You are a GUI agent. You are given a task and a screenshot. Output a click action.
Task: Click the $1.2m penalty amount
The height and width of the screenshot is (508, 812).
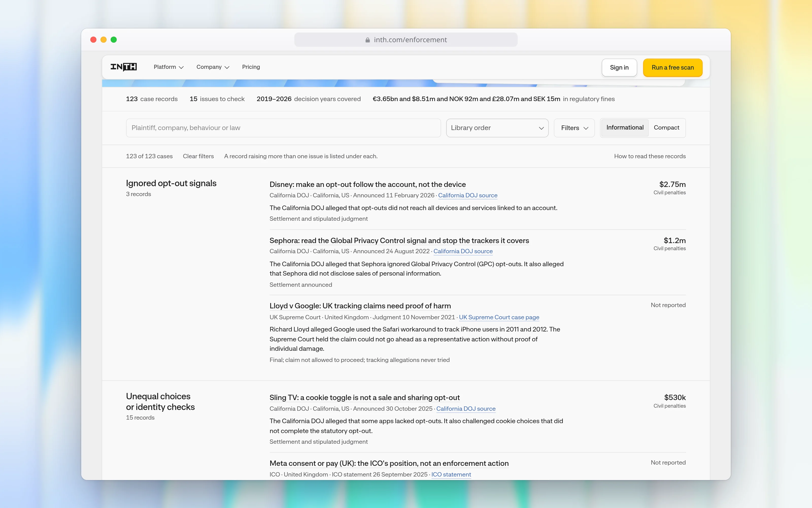[674, 241]
